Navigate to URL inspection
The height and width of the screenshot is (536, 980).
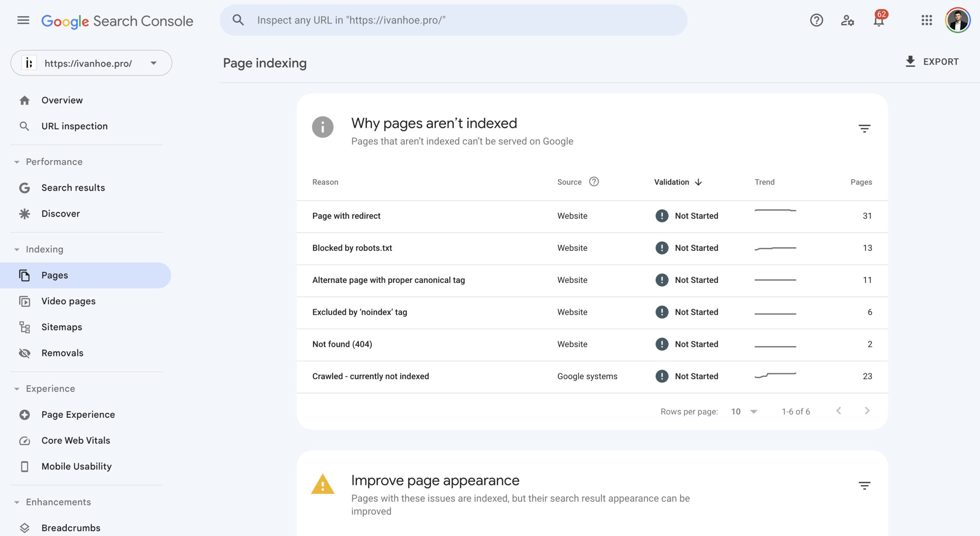tap(74, 126)
